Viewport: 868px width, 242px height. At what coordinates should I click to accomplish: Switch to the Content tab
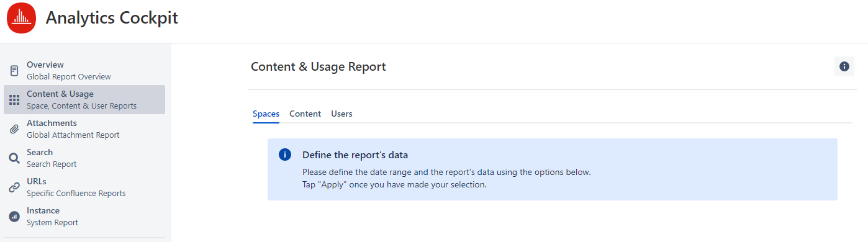(x=305, y=114)
